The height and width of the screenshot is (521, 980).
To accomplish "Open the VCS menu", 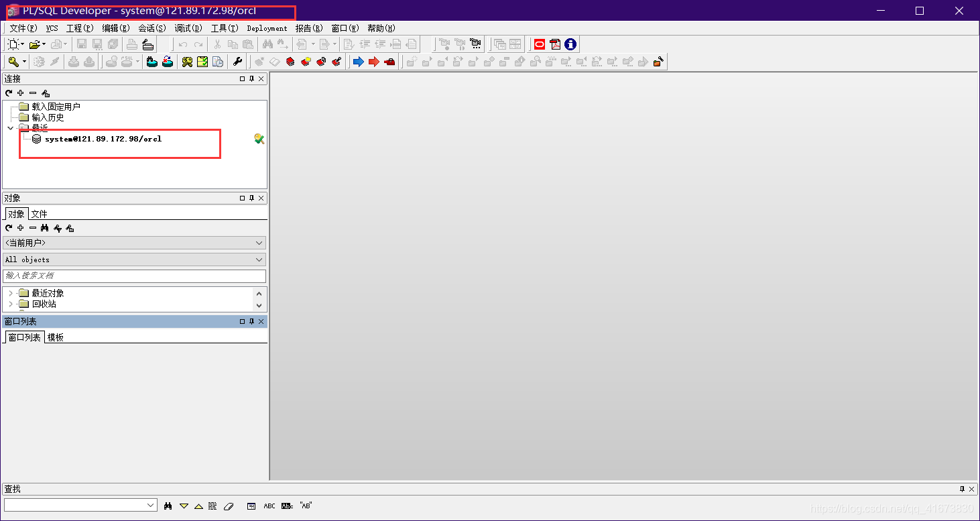I will point(52,28).
